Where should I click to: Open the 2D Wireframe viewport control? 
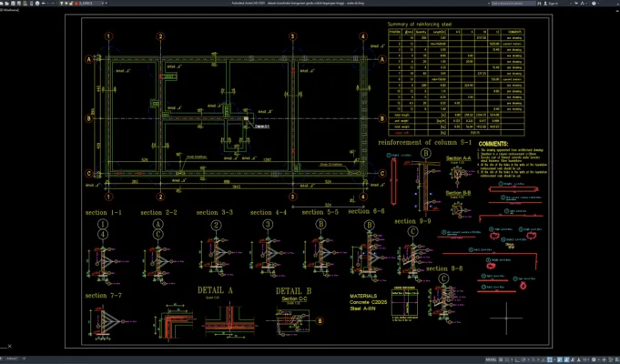point(9,10)
